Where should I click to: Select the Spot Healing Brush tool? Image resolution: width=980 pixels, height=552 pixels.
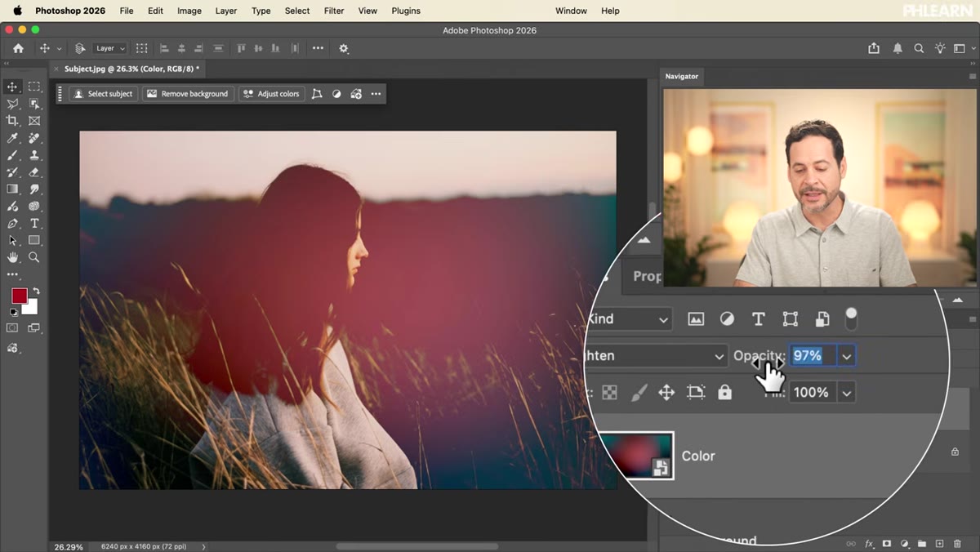(x=34, y=138)
